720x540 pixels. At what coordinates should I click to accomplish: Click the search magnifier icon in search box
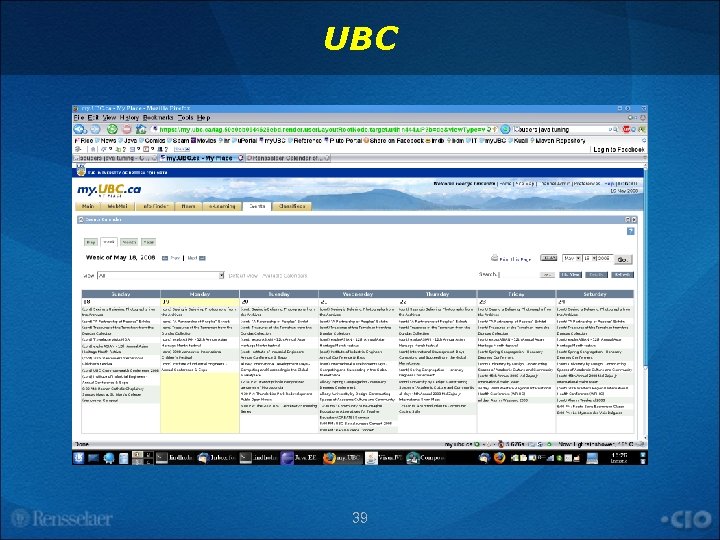(x=613, y=130)
